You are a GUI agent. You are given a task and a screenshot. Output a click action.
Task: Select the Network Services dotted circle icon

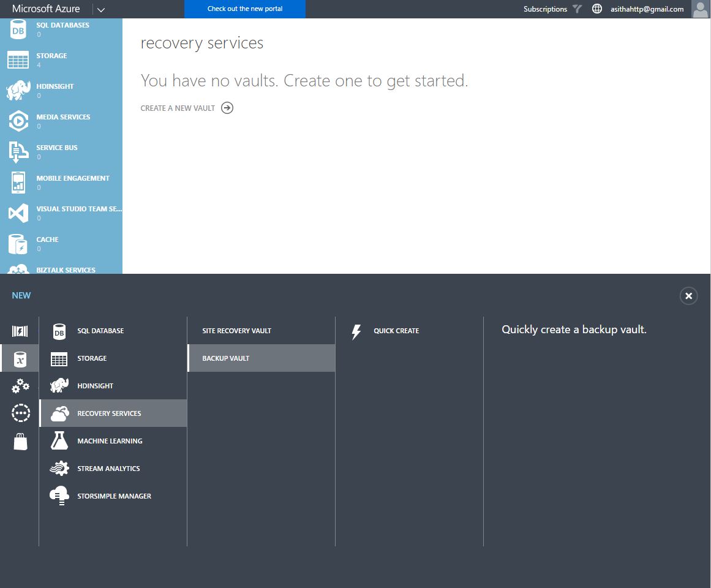[x=20, y=413]
